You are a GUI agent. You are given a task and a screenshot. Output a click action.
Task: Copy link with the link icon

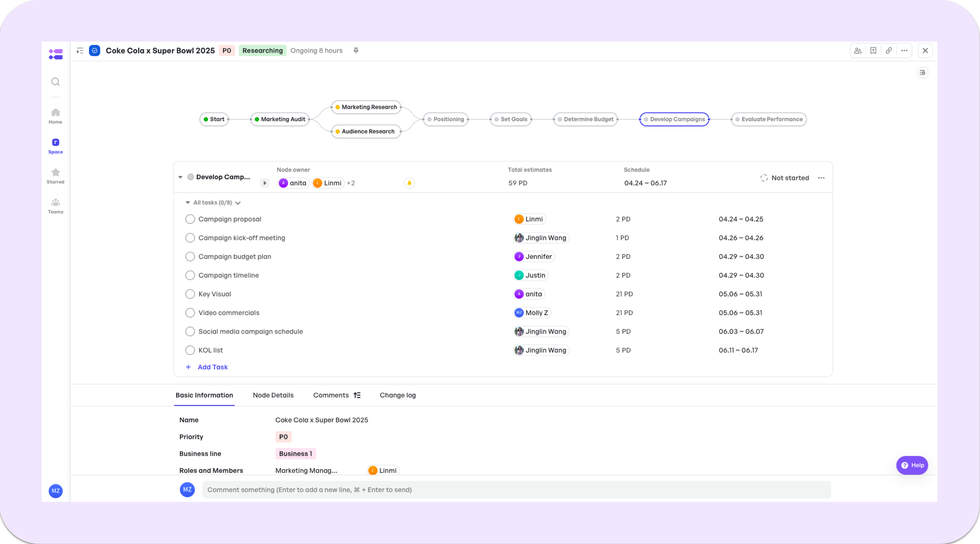pos(889,51)
